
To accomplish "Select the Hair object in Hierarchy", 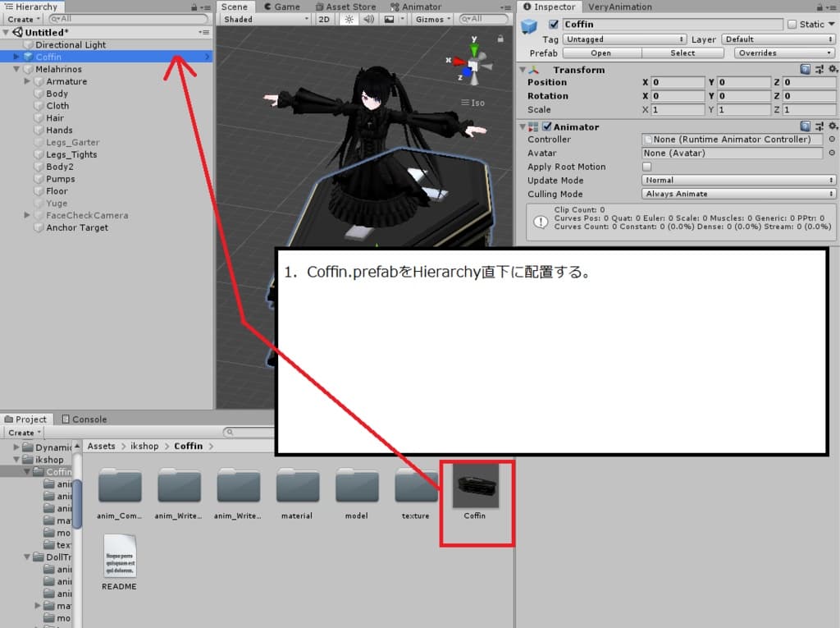I will pyautogui.click(x=55, y=118).
